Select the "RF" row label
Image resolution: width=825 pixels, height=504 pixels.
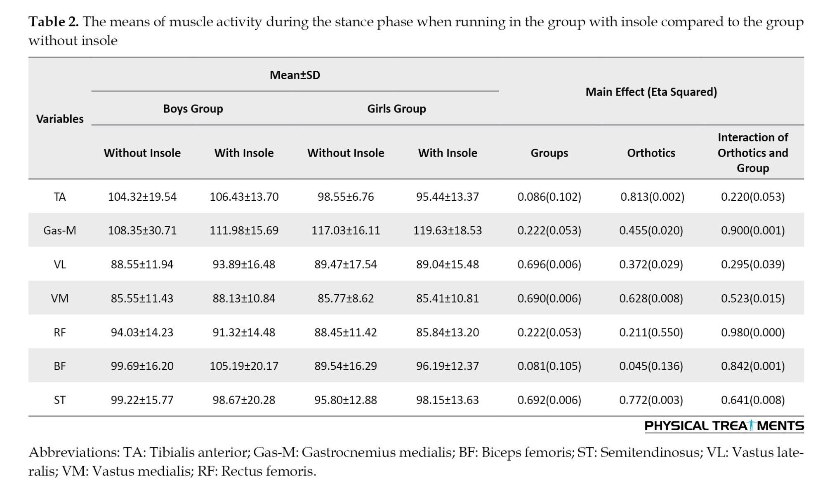click(x=60, y=332)
